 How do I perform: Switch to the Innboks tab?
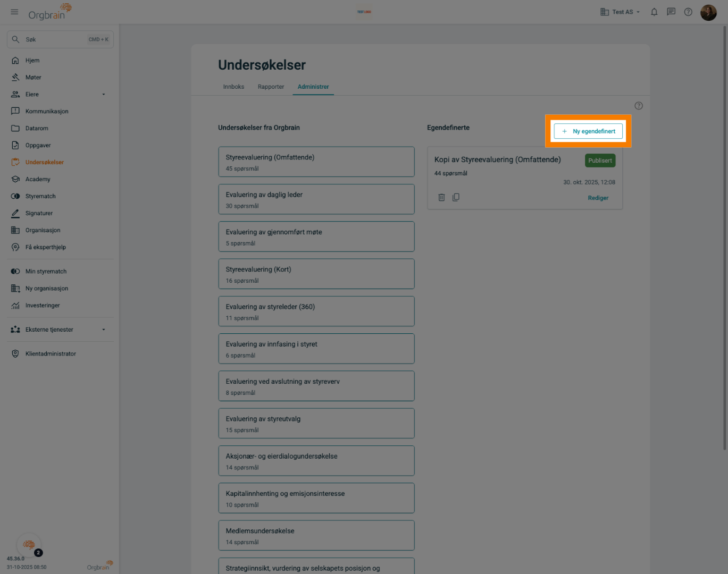[233, 87]
